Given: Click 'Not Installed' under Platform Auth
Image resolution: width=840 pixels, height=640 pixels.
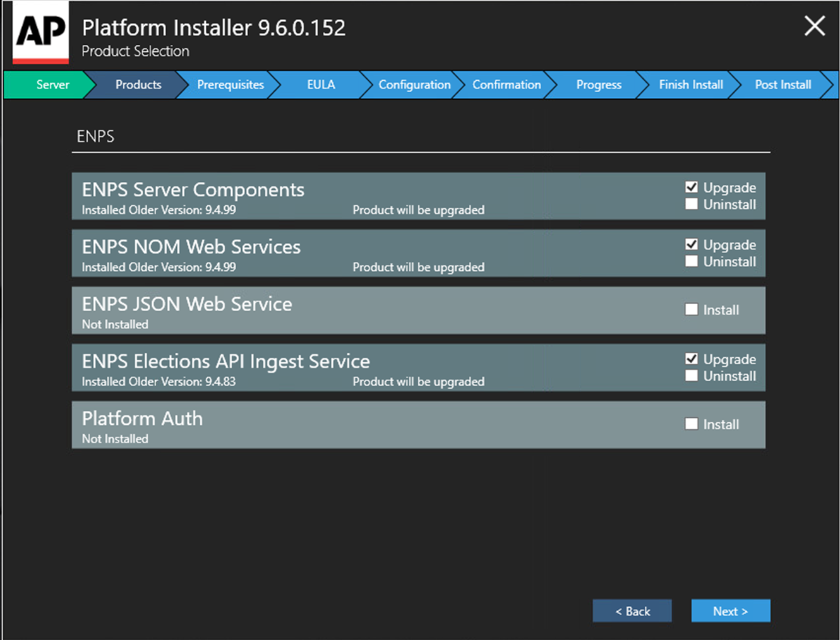Looking at the screenshot, I should pos(115,439).
